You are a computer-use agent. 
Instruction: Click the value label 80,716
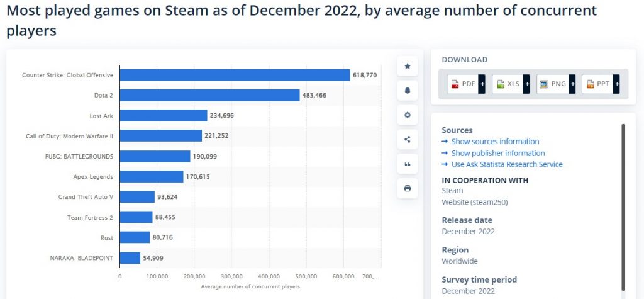(x=163, y=238)
